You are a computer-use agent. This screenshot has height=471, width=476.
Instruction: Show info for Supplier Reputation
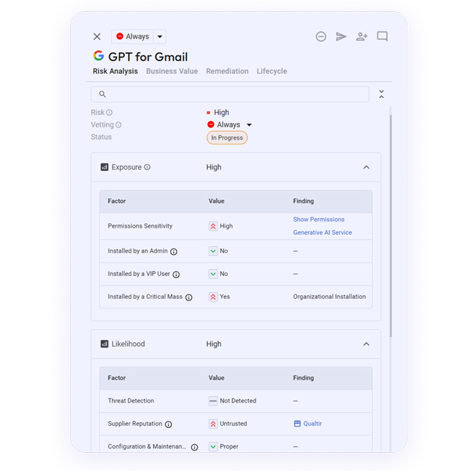tap(169, 425)
